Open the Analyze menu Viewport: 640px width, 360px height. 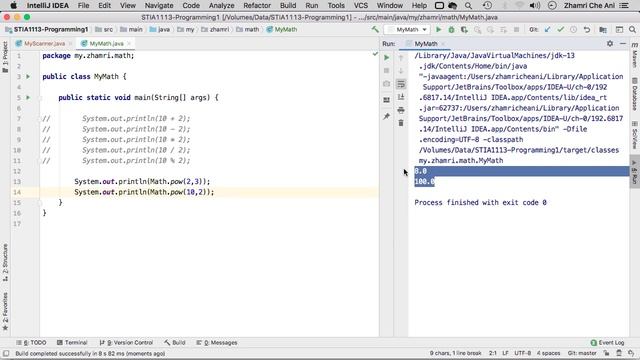pyautogui.click(x=221, y=5)
